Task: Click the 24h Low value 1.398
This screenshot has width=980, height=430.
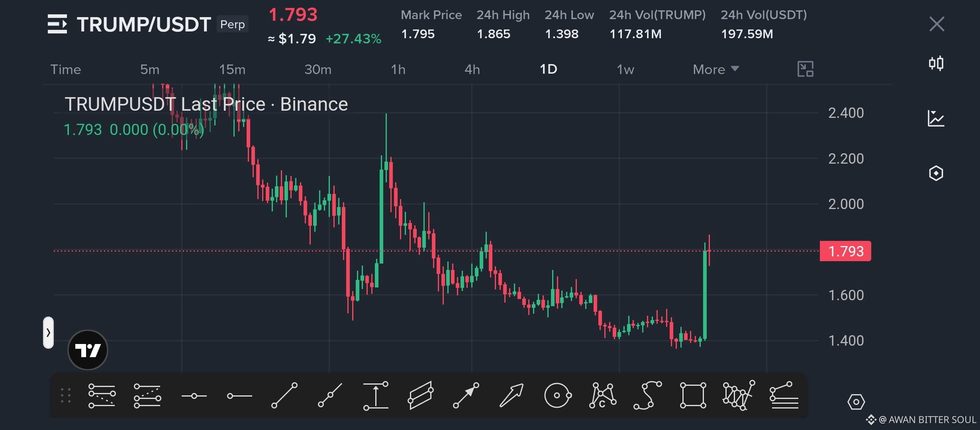Action: point(562,34)
